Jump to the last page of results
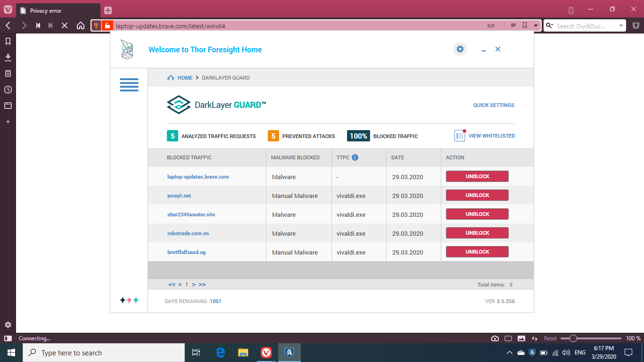 tap(202, 285)
